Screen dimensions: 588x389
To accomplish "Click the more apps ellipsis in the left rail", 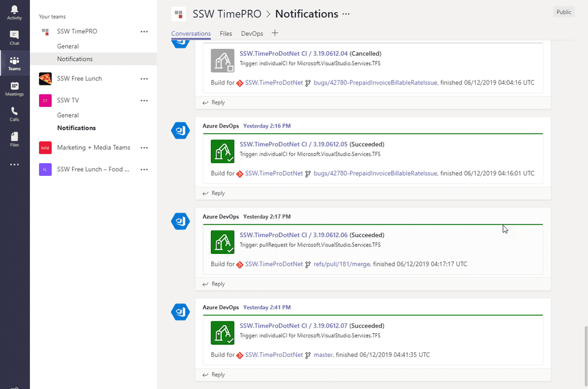I will pos(14,164).
